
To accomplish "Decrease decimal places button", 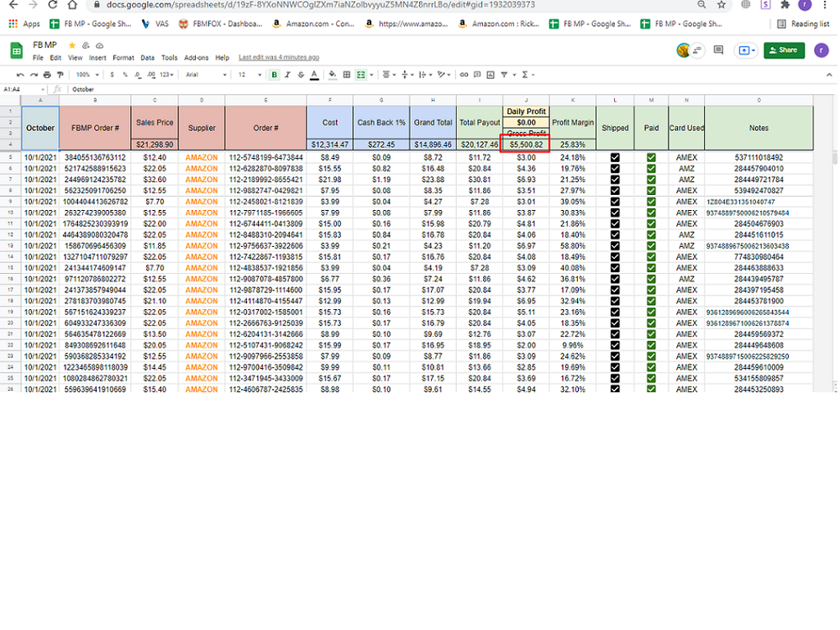I will coord(138,75).
